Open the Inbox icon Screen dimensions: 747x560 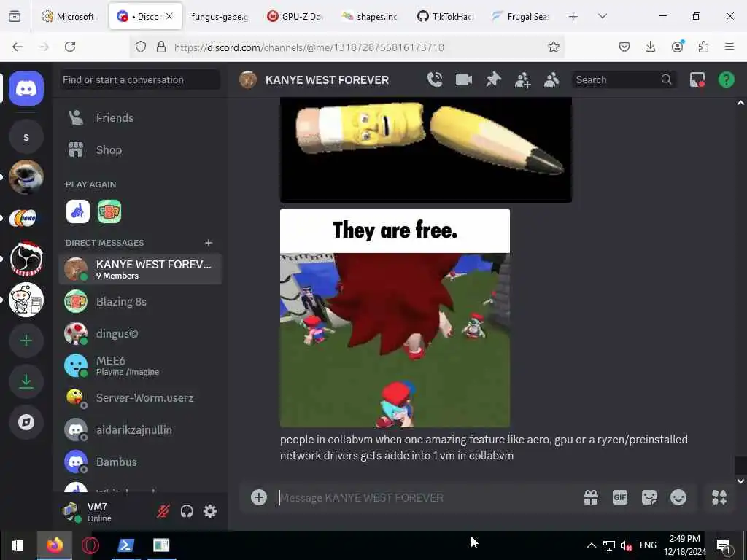coord(697,79)
